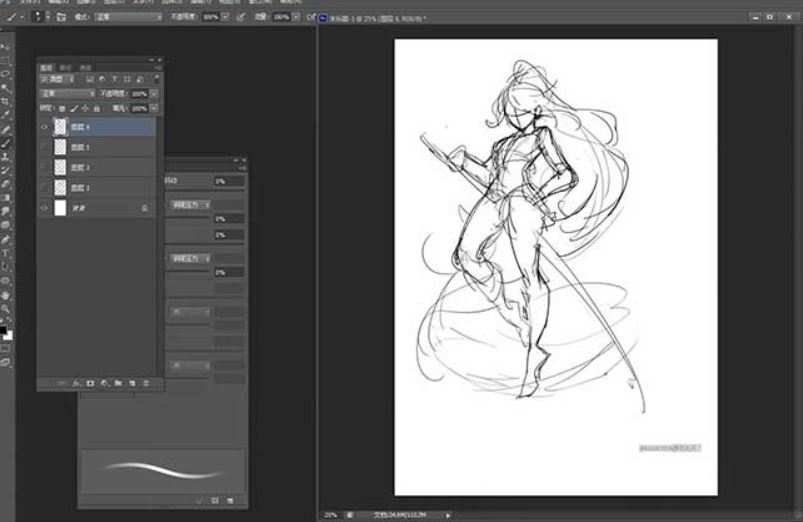Expand the layer opacity dropdown arrow
Viewport: 803px width, 522px height.
153,93
